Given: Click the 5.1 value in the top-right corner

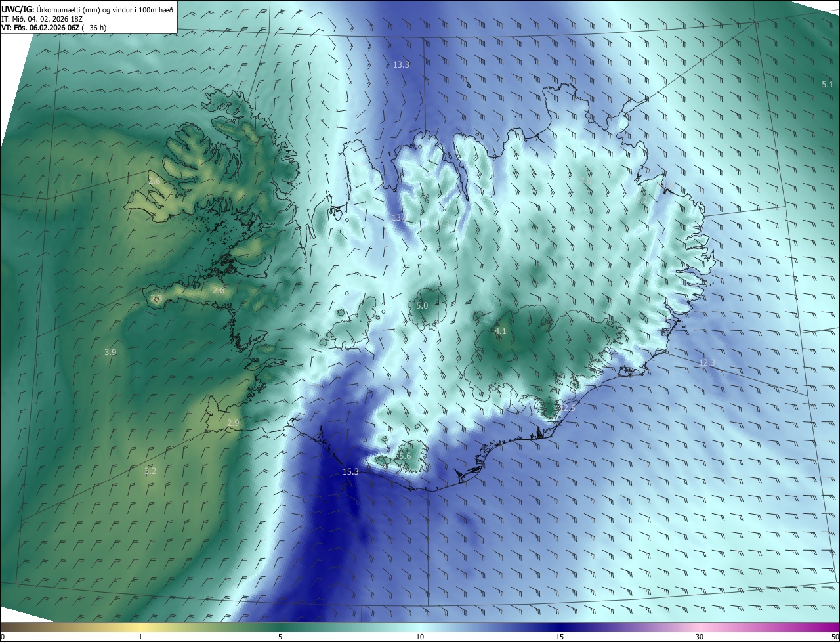Looking at the screenshot, I should pyautogui.click(x=828, y=84).
